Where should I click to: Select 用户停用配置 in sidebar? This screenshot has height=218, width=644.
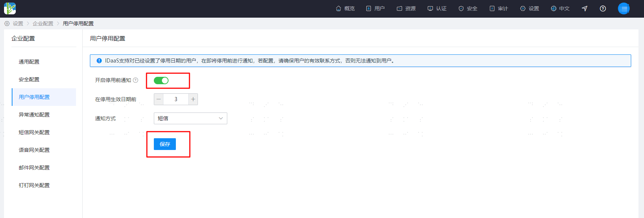coord(44,97)
